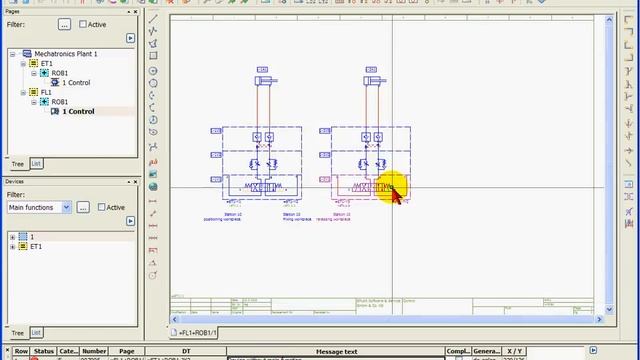
Task: Sort messages by the Number column header
Action: tap(94, 351)
